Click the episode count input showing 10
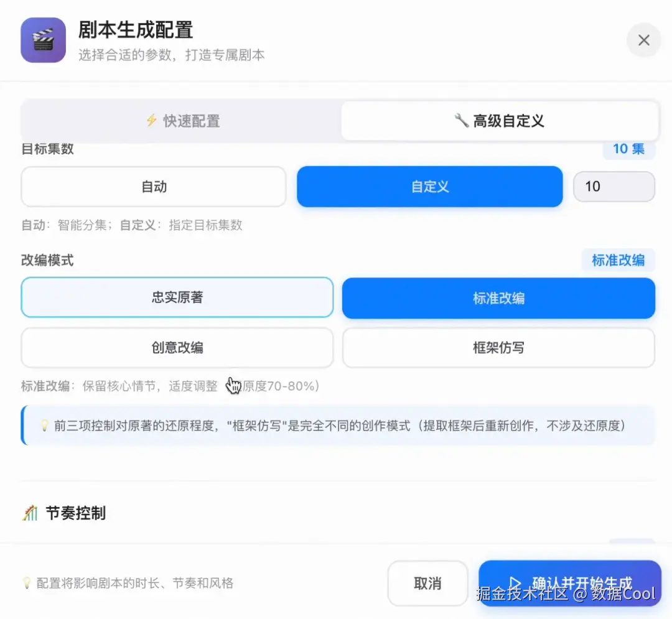This screenshot has width=672, height=619. pyautogui.click(x=614, y=186)
